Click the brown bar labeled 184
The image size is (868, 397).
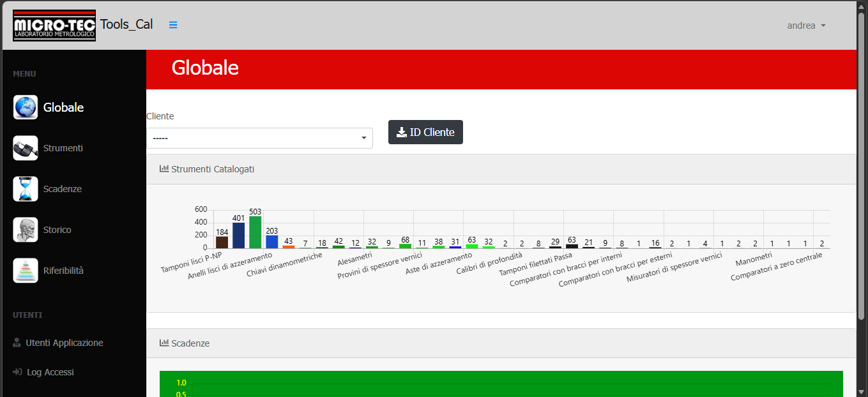pos(222,243)
